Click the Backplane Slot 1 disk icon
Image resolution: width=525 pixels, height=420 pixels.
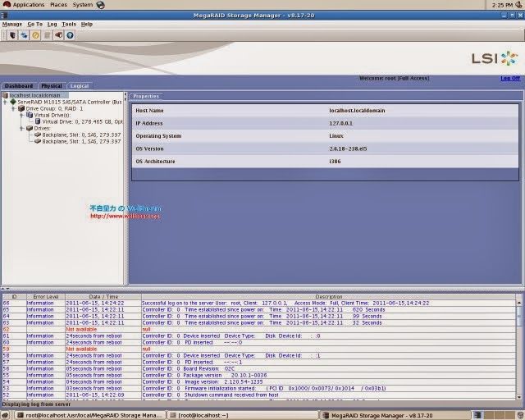pos(38,141)
